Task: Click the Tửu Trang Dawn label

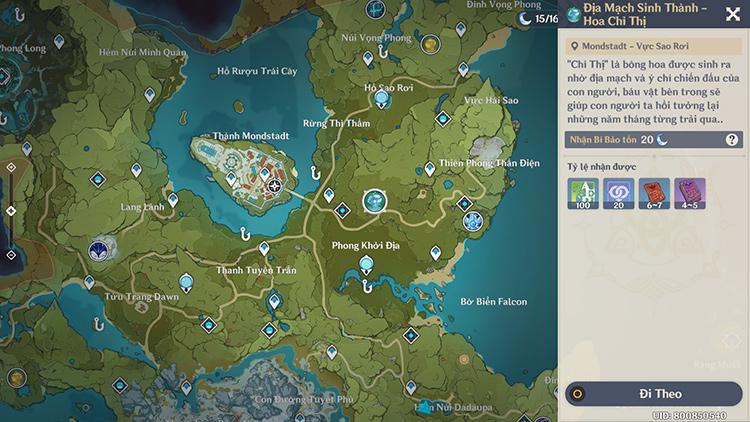Action: pyautogui.click(x=142, y=297)
